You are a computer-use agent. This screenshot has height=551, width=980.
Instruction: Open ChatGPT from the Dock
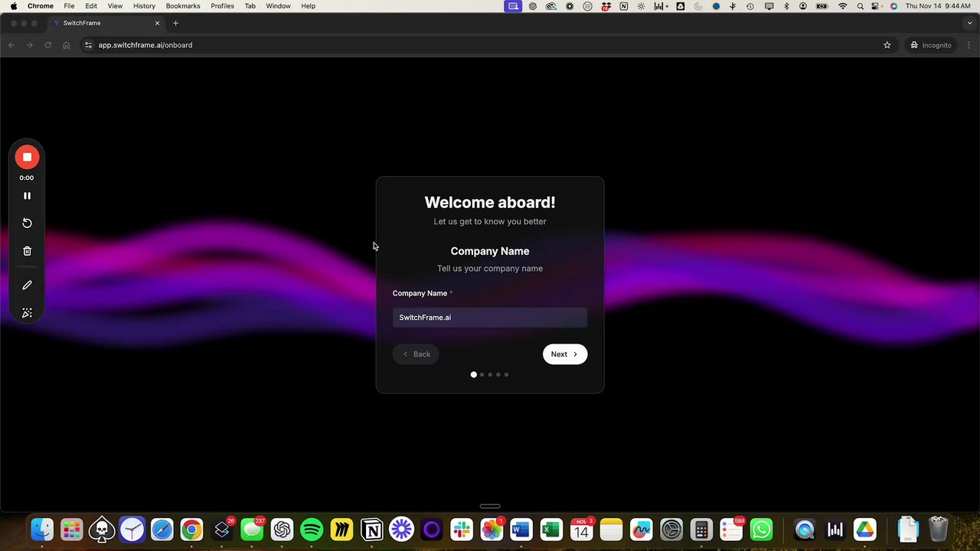click(x=282, y=530)
